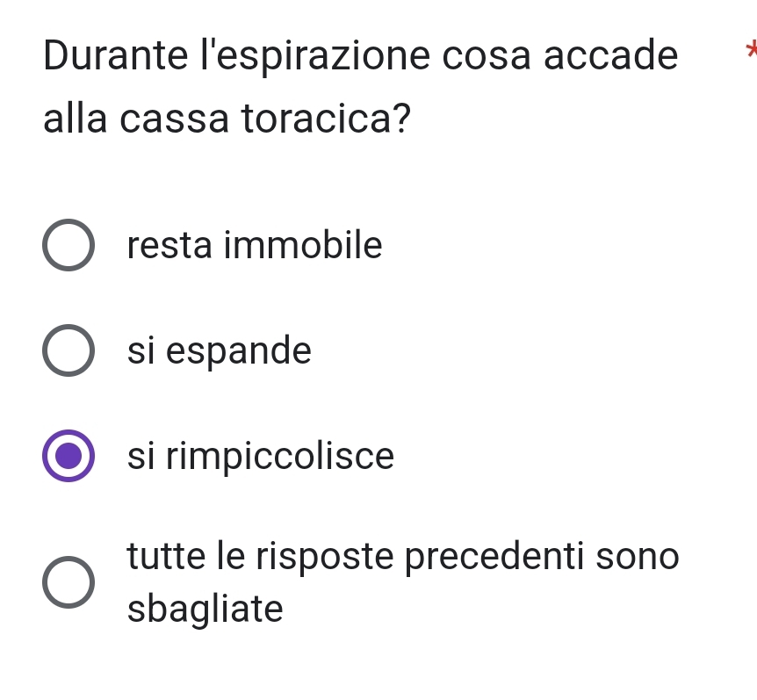Choose the 'si espande' radio option

68,351
